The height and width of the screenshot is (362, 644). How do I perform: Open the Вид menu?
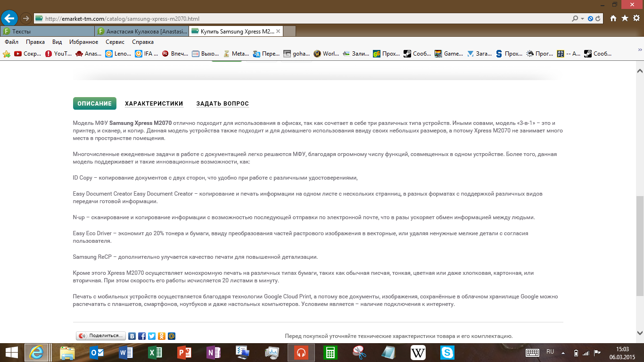57,42
